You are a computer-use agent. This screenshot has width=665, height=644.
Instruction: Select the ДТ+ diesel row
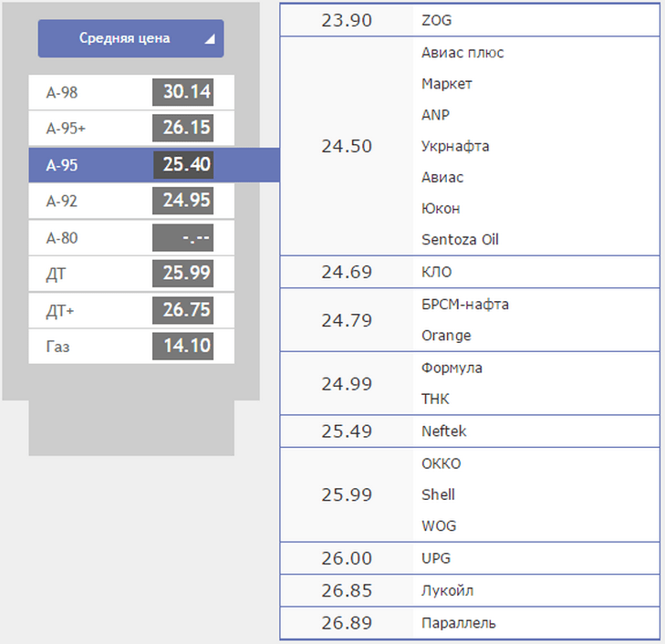coord(131,310)
